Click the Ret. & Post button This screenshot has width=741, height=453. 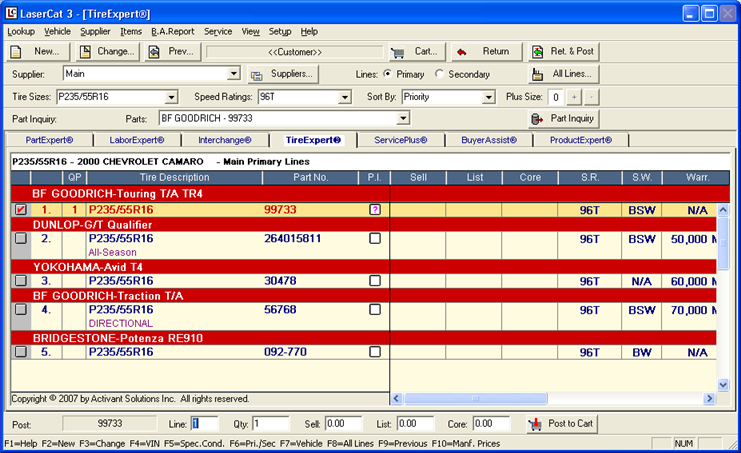(563, 52)
